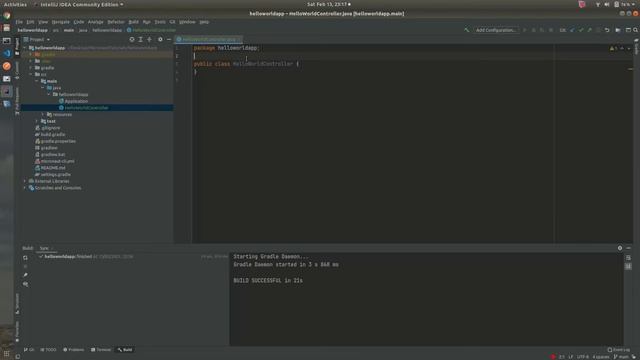
Task: Click the Rollback undo arrow icon
Action: (x=607, y=30)
